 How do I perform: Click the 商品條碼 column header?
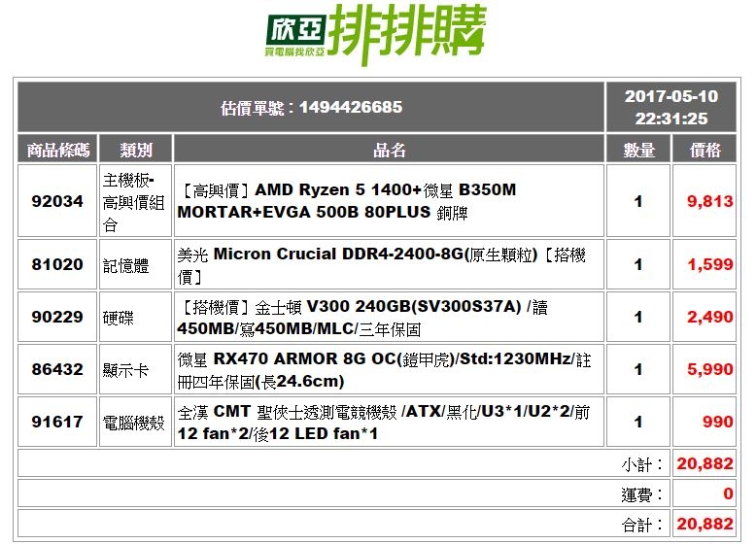click(58, 150)
